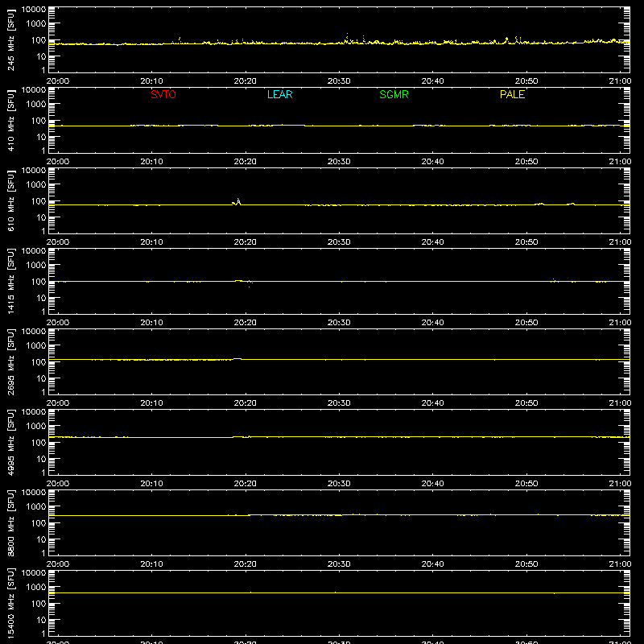
Task: Click the 610 MHz burst peak near 20:19
Action: coord(237,200)
